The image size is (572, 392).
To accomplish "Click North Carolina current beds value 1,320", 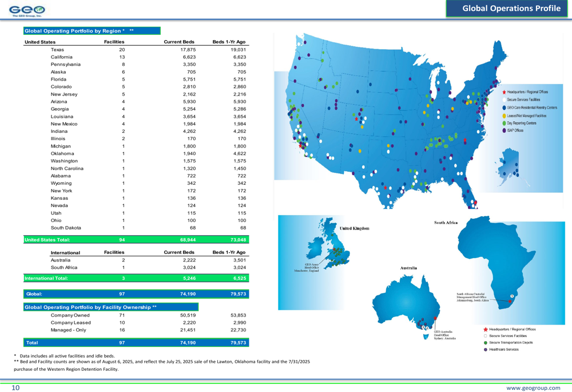I will click(x=189, y=168).
